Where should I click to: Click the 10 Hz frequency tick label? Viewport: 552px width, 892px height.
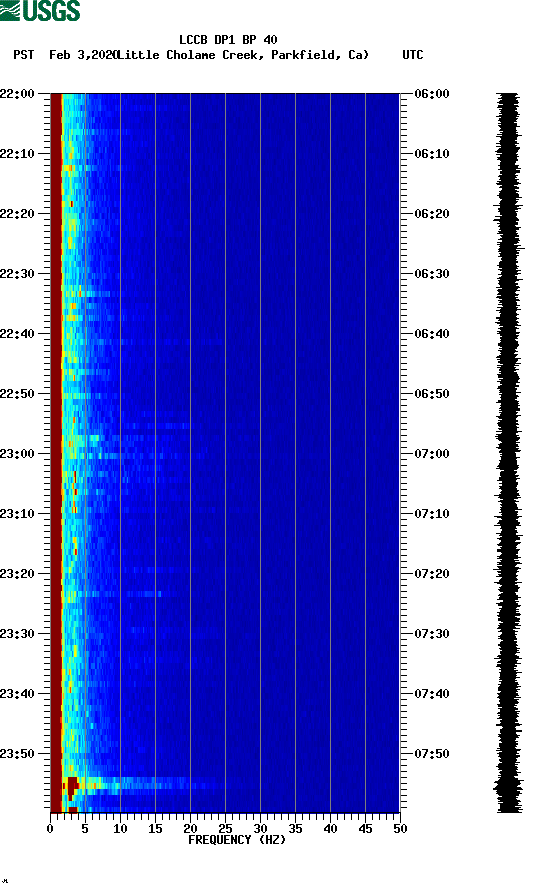tap(120, 829)
